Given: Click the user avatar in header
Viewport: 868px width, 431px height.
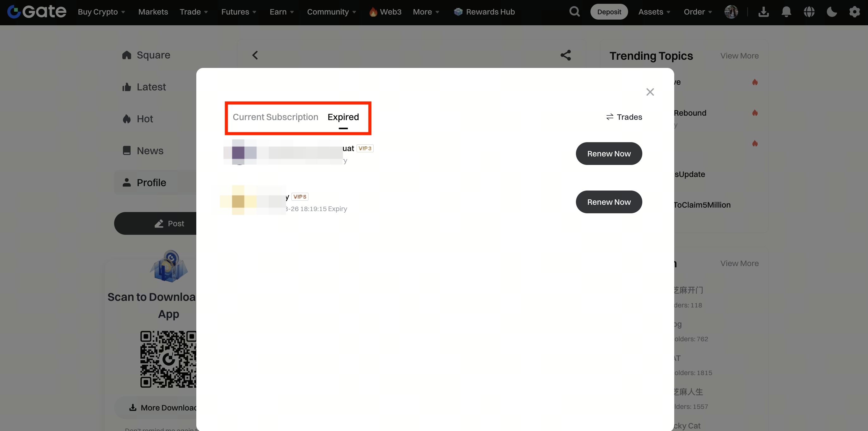Looking at the screenshot, I should (x=731, y=12).
